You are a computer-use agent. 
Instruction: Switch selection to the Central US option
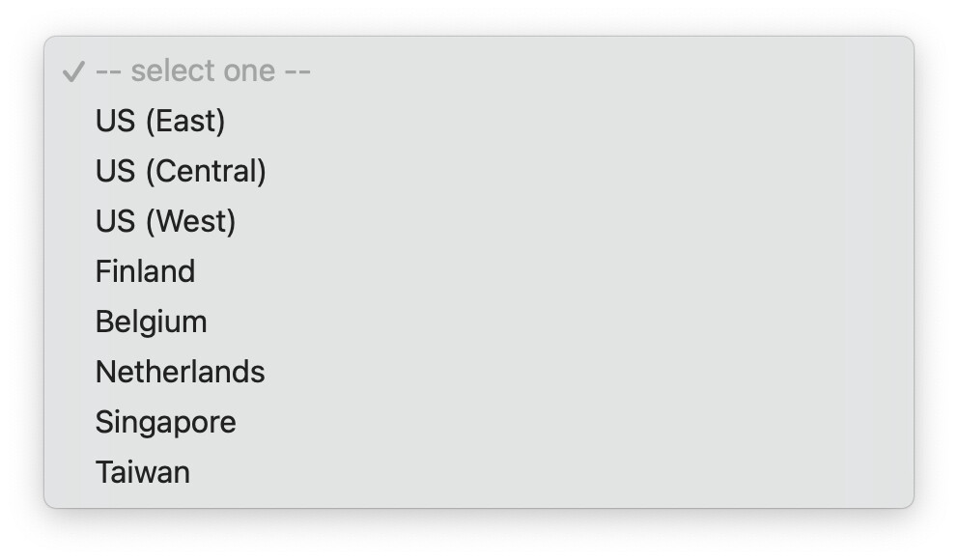[x=181, y=172]
